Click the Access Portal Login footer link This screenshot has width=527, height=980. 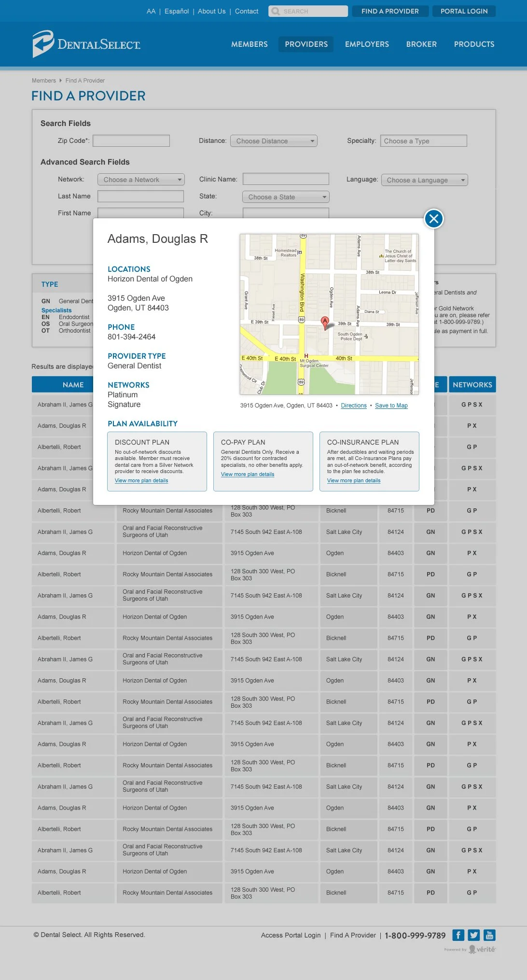coord(291,935)
